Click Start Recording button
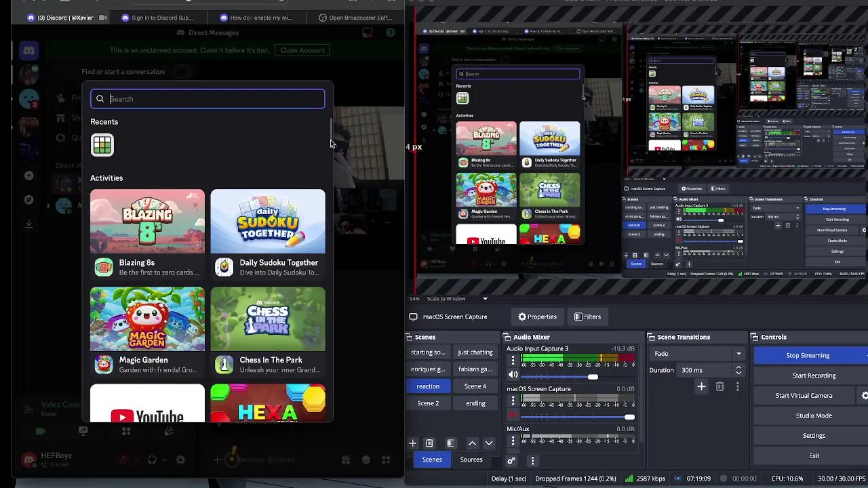The height and width of the screenshot is (488, 868). pyautogui.click(x=813, y=375)
